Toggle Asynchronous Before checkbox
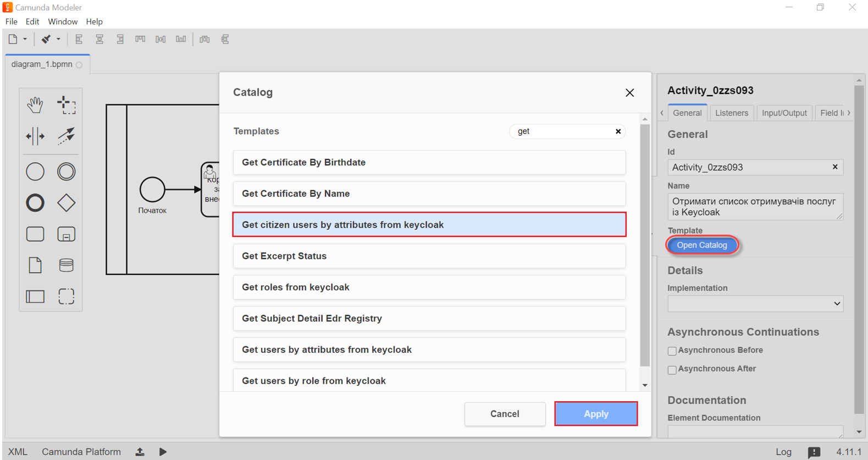 [x=672, y=351]
